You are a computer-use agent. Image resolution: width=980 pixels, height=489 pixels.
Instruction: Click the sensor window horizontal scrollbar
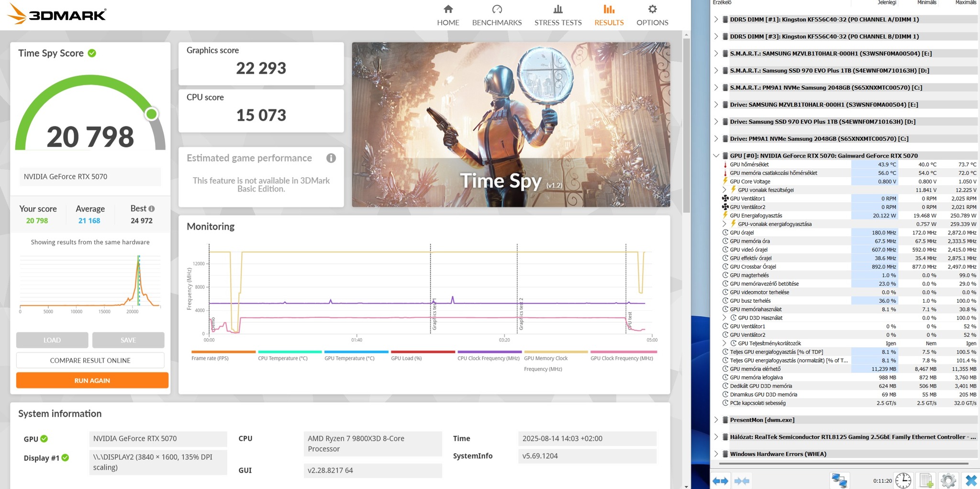(x=844, y=464)
